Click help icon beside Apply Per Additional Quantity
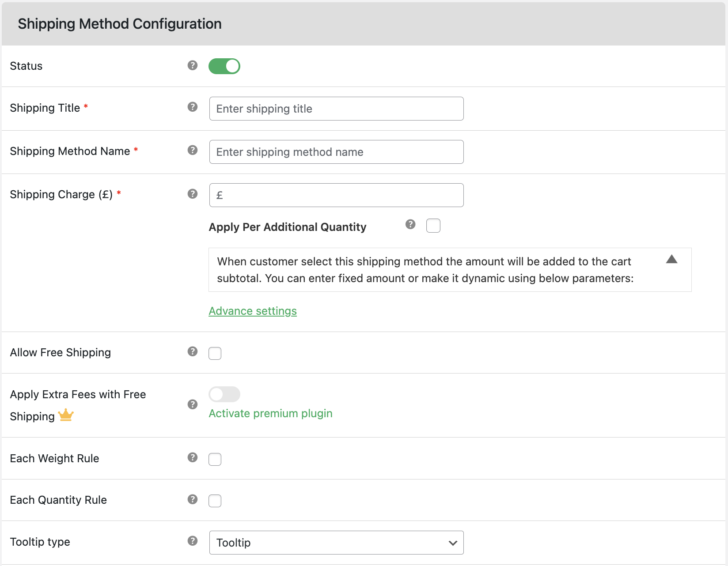The width and height of the screenshot is (728, 566). 410,224
